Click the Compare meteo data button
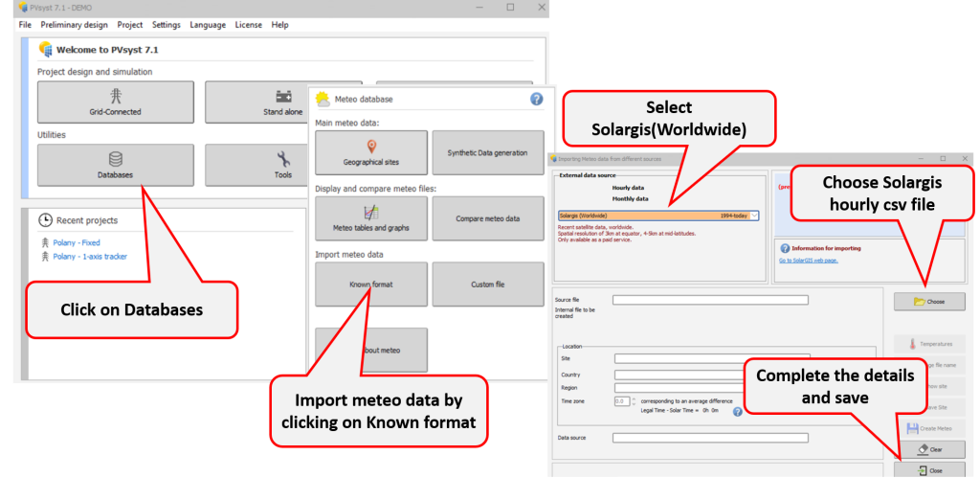Viewport: 980px width, 478px height. point(487,218)
